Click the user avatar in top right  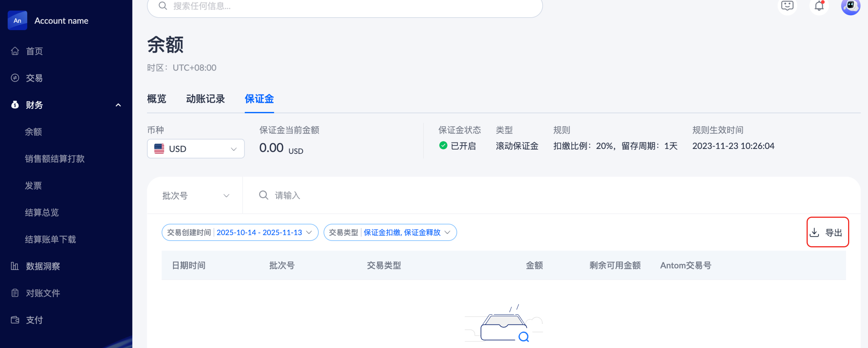tap(850, 6)
